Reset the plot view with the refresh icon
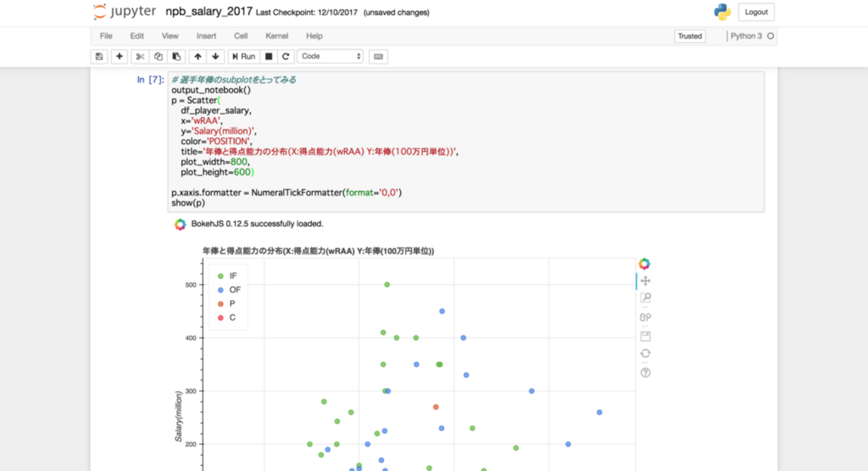868x471 pixels. click(644, 353)
